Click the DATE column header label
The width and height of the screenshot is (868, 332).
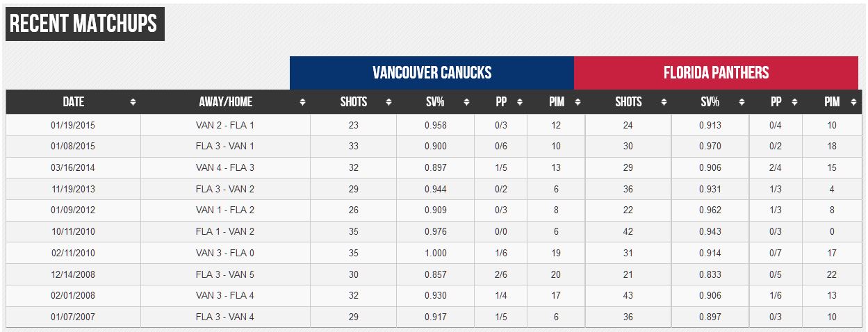pyautogui.click(x=73, y=102)
